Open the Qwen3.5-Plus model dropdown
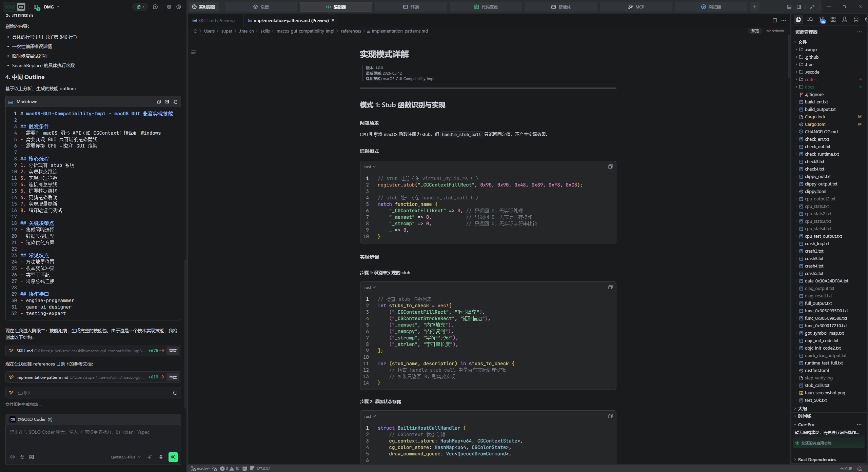 125,457
